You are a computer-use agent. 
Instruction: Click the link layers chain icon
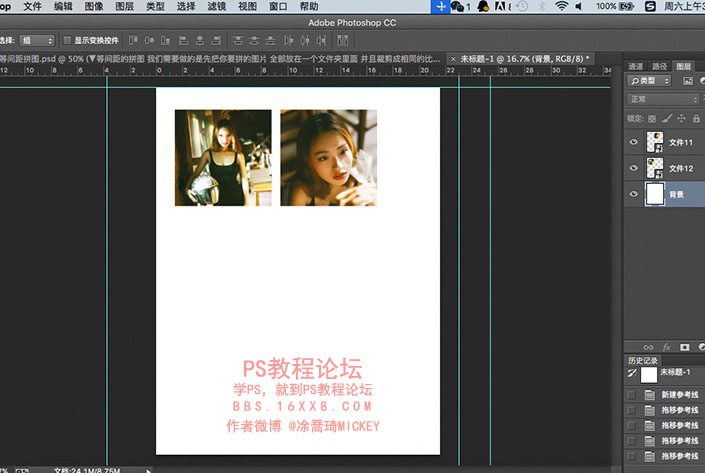pos(648,347)
